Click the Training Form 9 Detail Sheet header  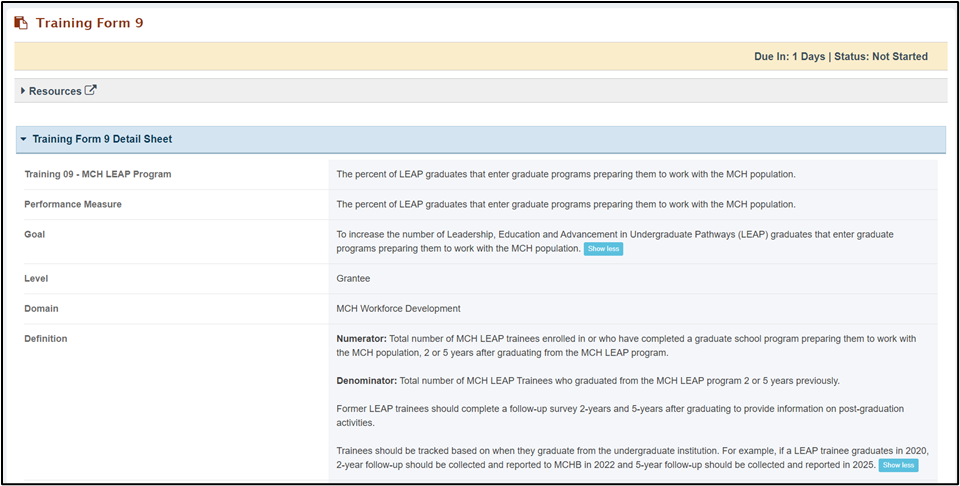point(481,140)
